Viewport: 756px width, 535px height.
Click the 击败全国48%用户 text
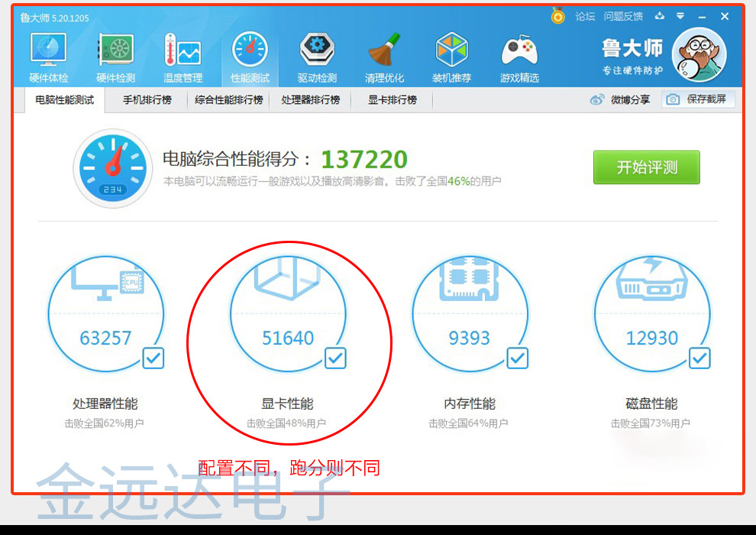tap(286, 423)
